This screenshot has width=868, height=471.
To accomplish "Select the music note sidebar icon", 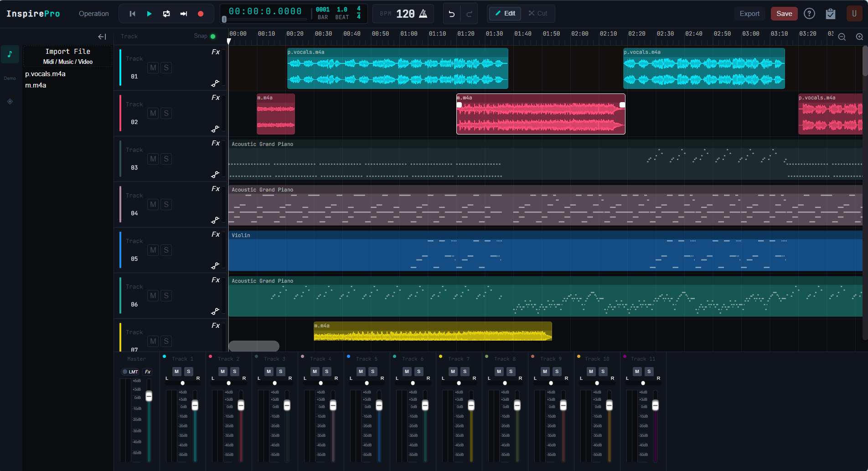I will [x=10, y=54].
